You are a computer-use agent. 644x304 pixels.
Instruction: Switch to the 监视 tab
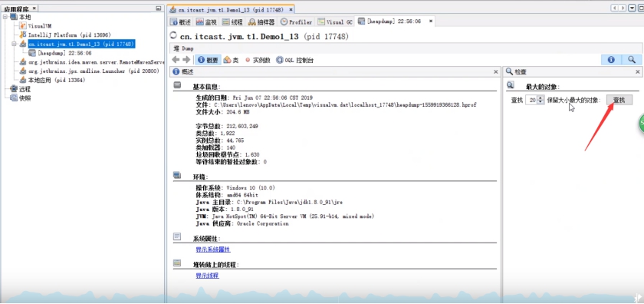(x=206, y=21)
